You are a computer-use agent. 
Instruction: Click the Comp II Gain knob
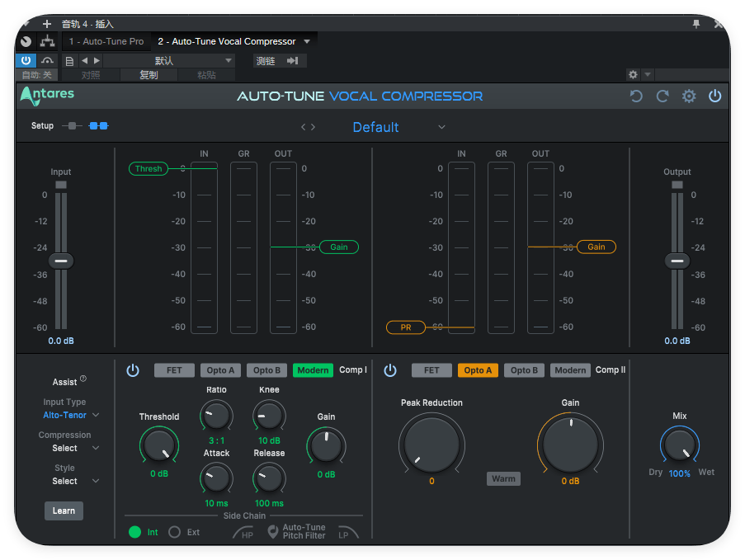click(570, 444)
